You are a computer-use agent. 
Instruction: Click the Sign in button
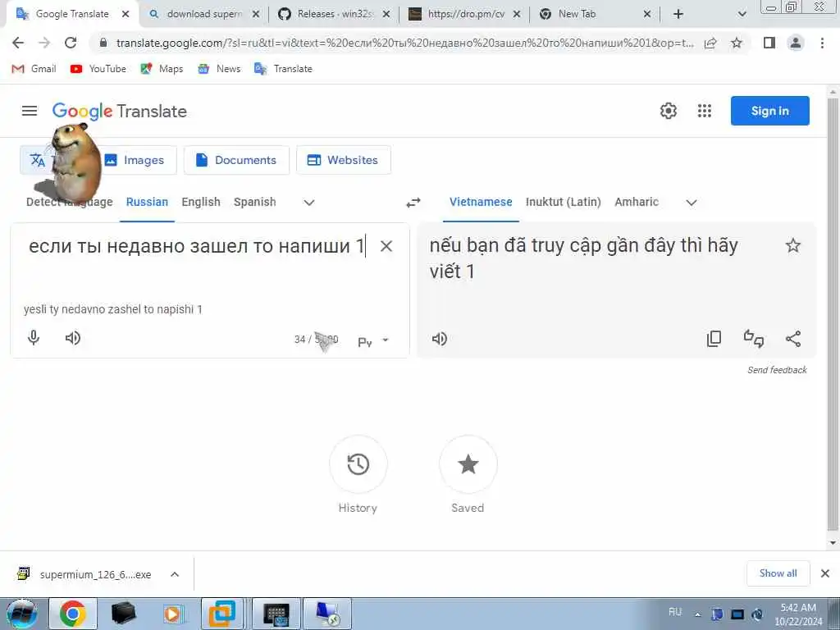(x=769, y=111)
